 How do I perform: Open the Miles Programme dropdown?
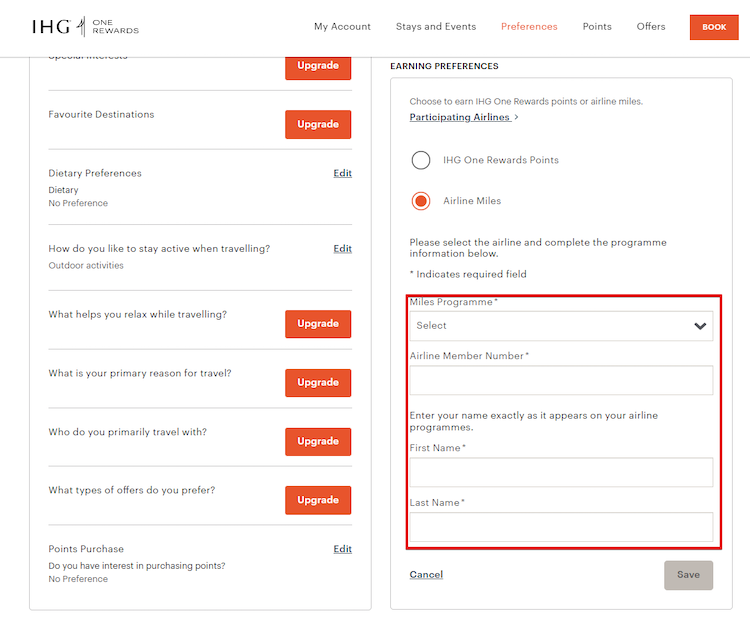[x=550, y=326]
